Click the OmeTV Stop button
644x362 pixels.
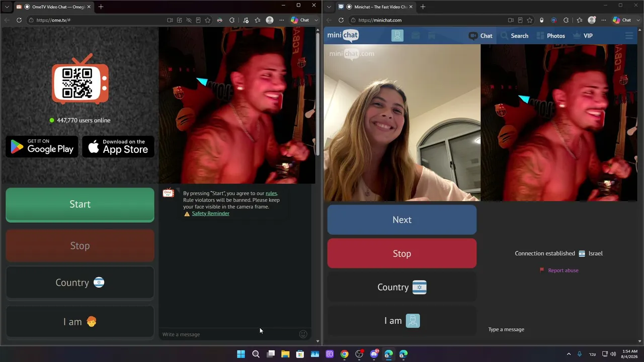click(x=80, y=246)
